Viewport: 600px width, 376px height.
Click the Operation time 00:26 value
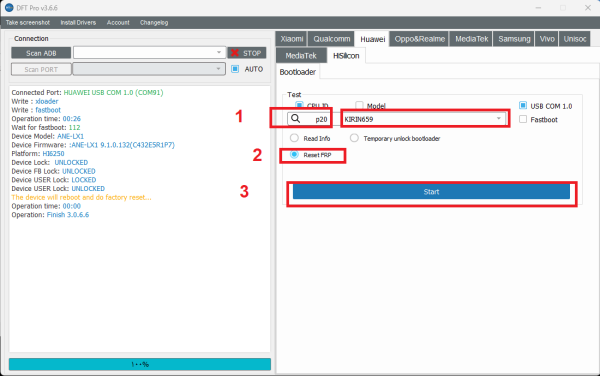72,119
